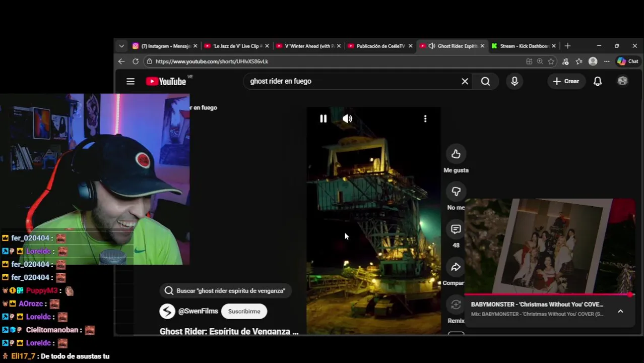Open Copilot Chat button
The image size is (644, 363).
[x=628, y=61]
